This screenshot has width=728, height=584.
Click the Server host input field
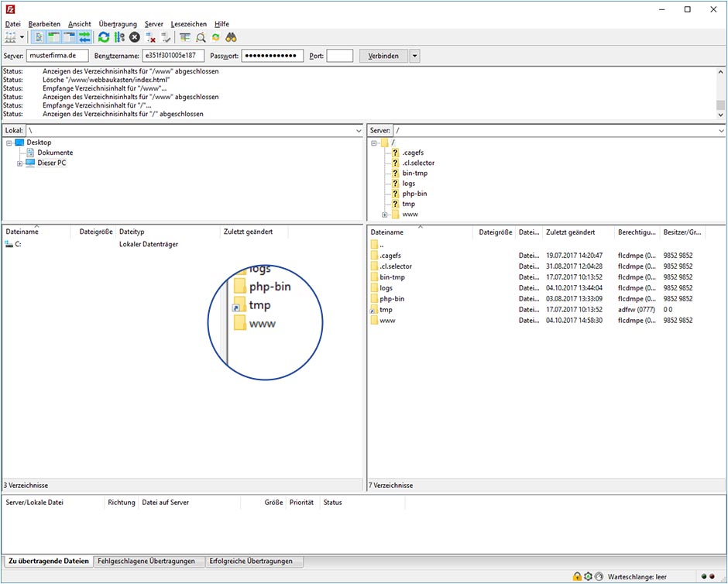point(57,56)
